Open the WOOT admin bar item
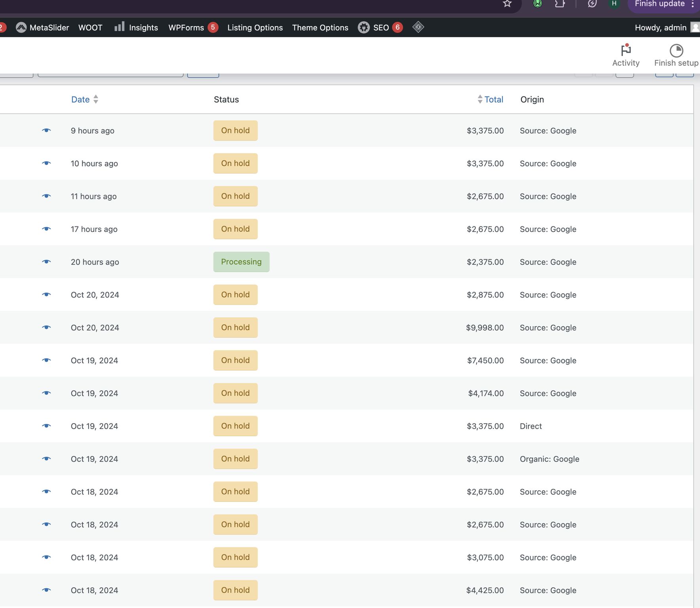The width and height of the screenshot is (700, 608). pyautogui.click(x=90, y=27)
